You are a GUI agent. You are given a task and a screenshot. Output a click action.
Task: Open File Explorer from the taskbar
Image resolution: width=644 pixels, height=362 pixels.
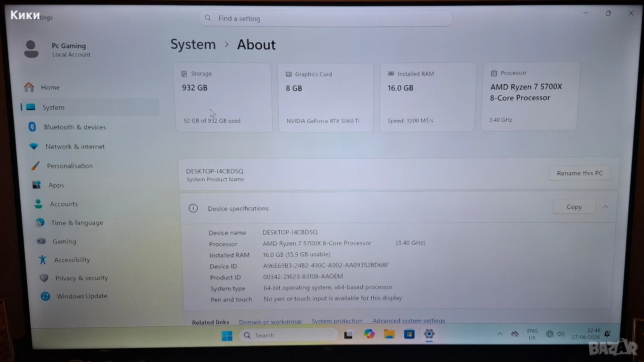[389, 334]
